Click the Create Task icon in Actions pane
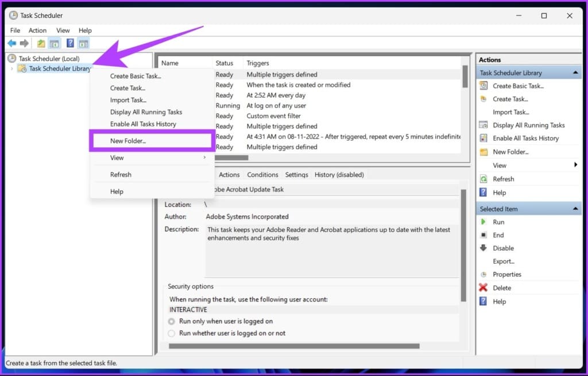588x376 pixels. (483, 99)
